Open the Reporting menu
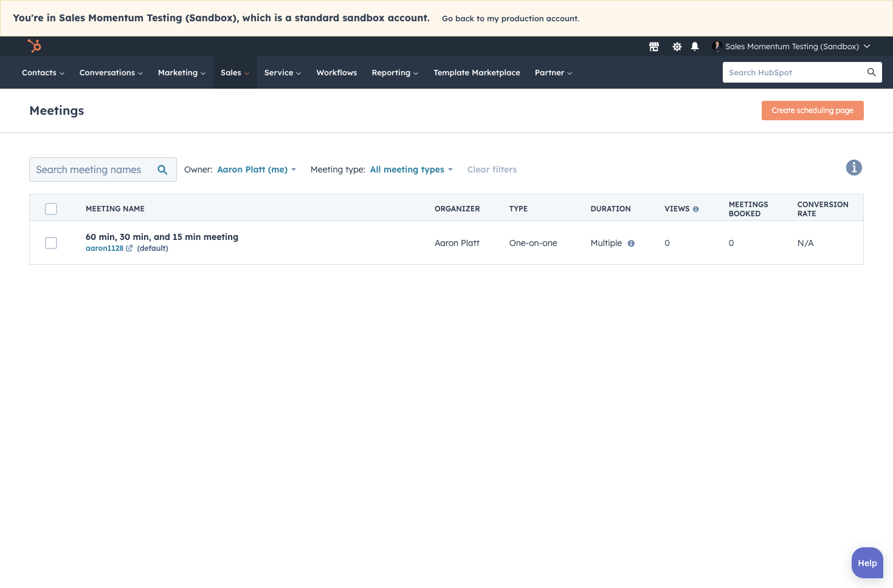 (x=395, y=72)
